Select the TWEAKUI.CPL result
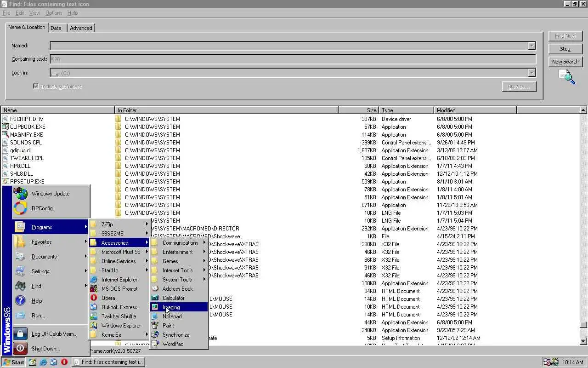The image size is (588, 368). [27, 158]
